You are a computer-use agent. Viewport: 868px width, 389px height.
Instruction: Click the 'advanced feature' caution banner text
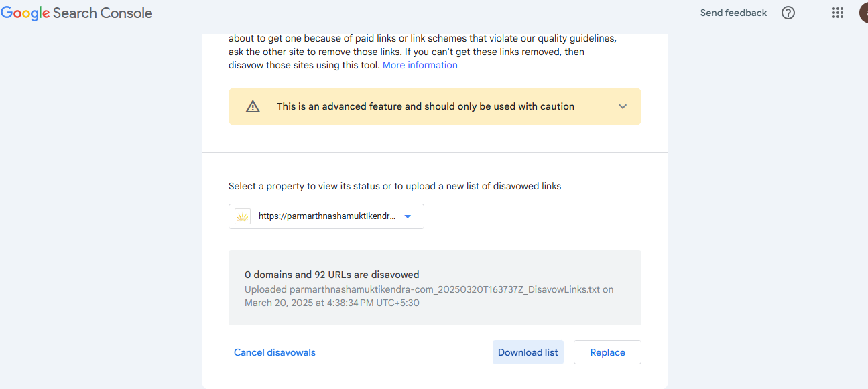[x=426, y=106]
